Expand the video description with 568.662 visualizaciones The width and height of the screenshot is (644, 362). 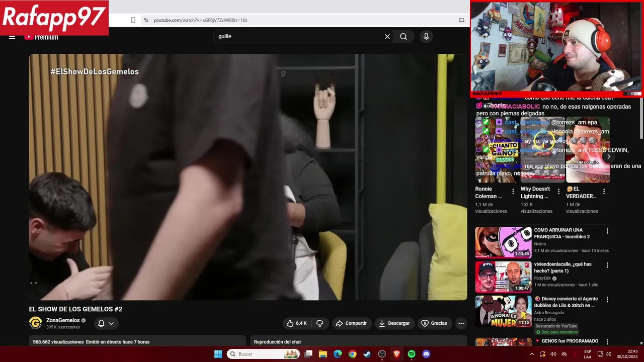(137, 341)
